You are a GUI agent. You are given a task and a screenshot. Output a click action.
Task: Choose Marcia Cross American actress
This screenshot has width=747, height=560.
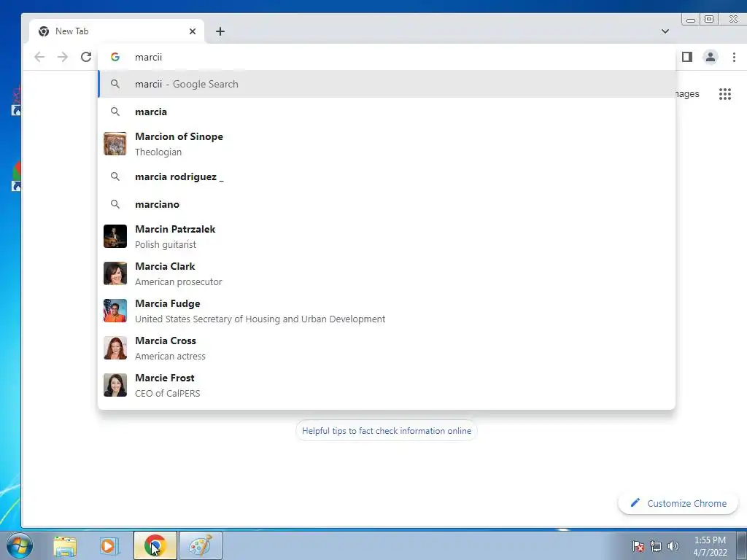click(x=387, y=348)
